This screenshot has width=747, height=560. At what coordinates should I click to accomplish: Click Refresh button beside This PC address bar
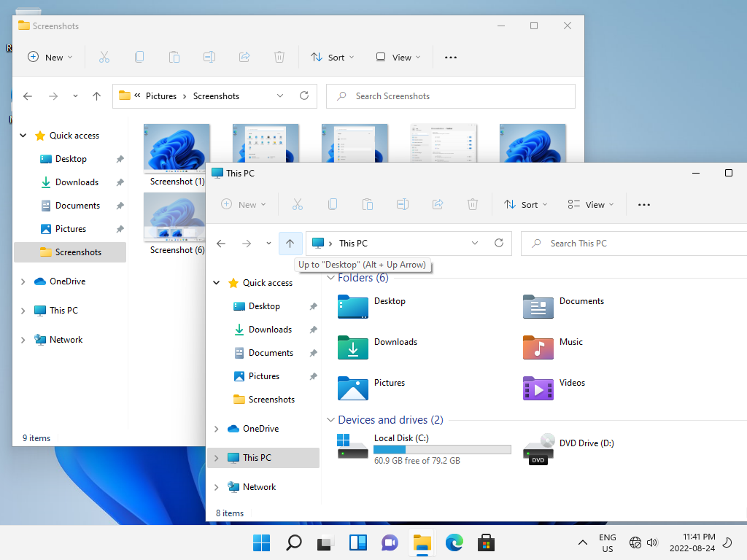point(499,243)
